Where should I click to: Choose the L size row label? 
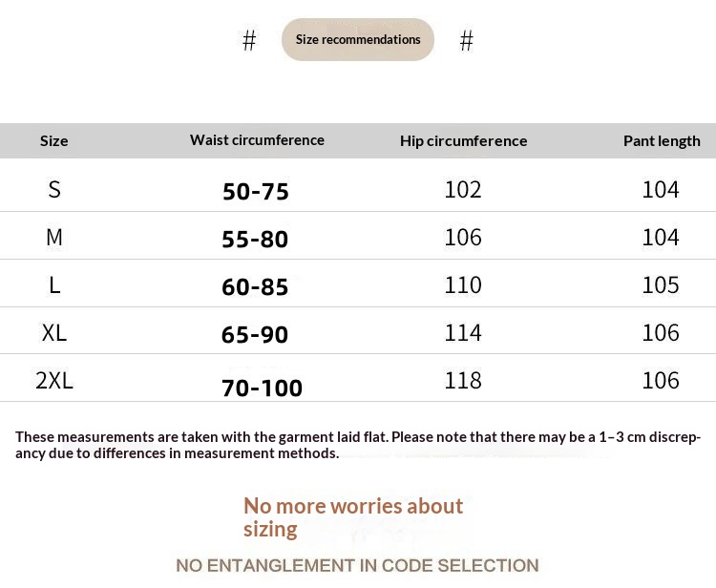coord(54,285)
